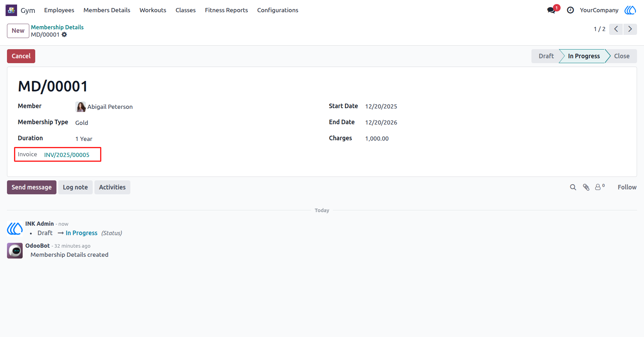Open invoice INV/2025/00005 link
Viewport: 644px width, 337px height.
pos(67,155)
